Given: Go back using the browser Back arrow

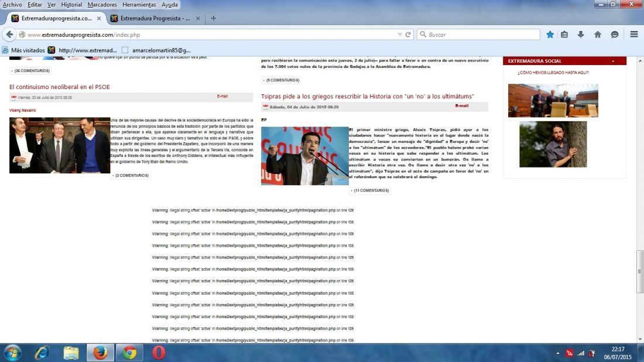Looking at the screenshot, I should tap(9, 35).
